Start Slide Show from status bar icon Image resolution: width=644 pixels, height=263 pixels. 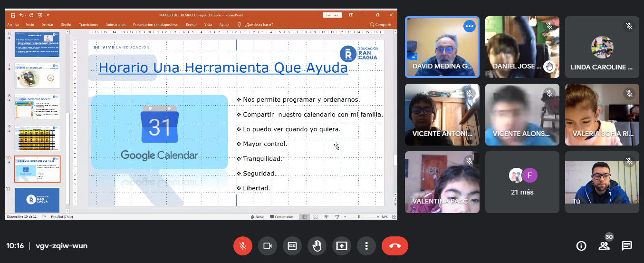click(337, 217)
